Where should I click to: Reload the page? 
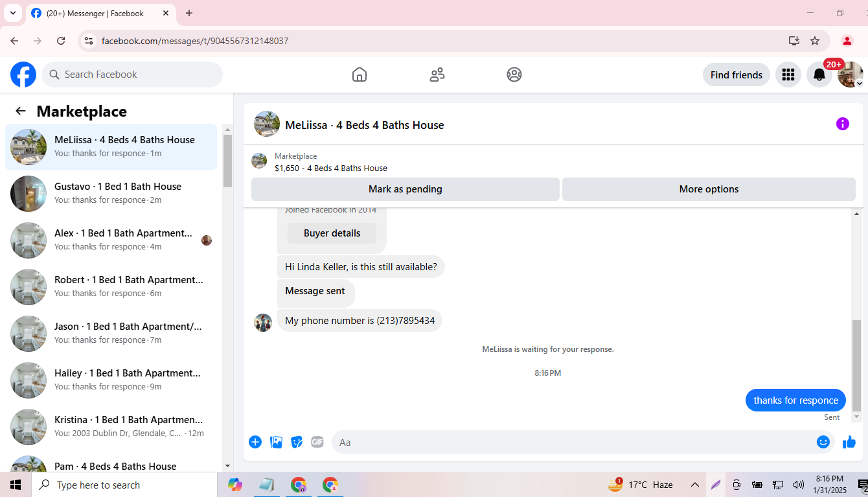[x=61, y=41]
